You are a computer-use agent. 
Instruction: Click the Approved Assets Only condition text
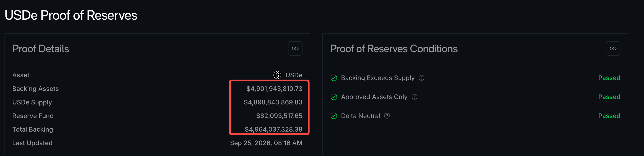[x=374, y=97]
